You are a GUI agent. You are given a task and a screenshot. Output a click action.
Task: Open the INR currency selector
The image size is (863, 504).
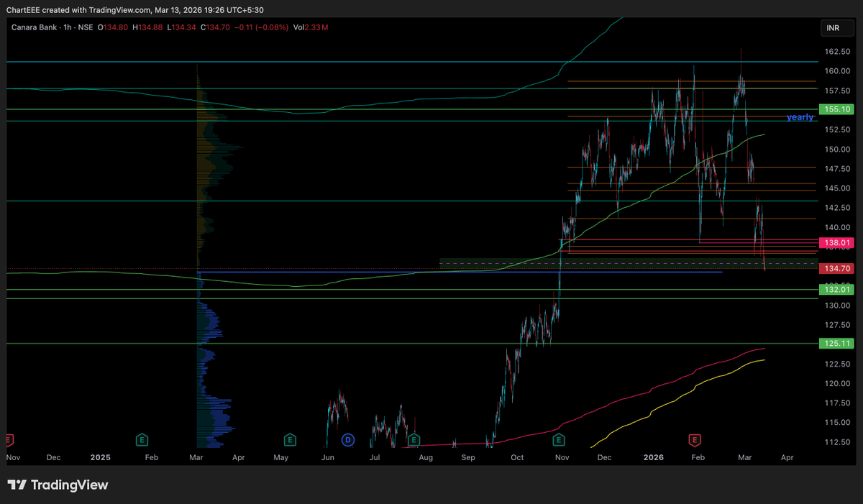click(x=837, y=28)
